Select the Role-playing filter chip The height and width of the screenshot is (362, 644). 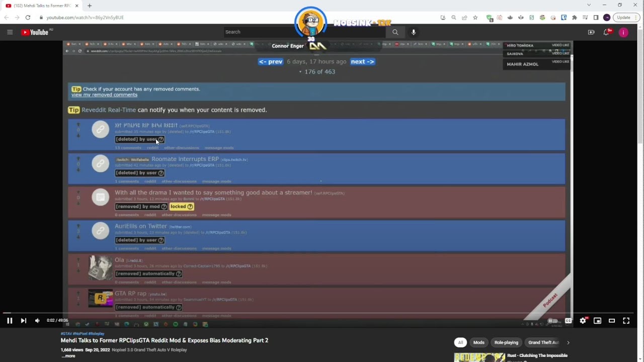[x=506, y=342]
